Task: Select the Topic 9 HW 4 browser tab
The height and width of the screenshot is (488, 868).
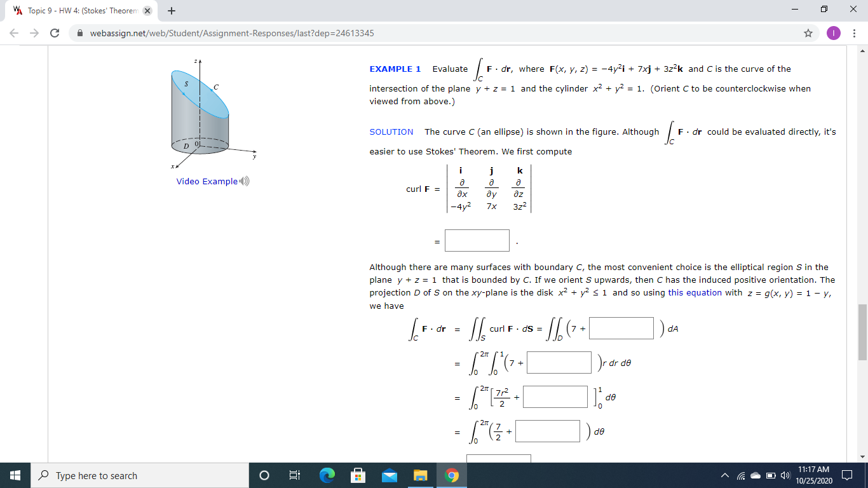Action: 76,10
